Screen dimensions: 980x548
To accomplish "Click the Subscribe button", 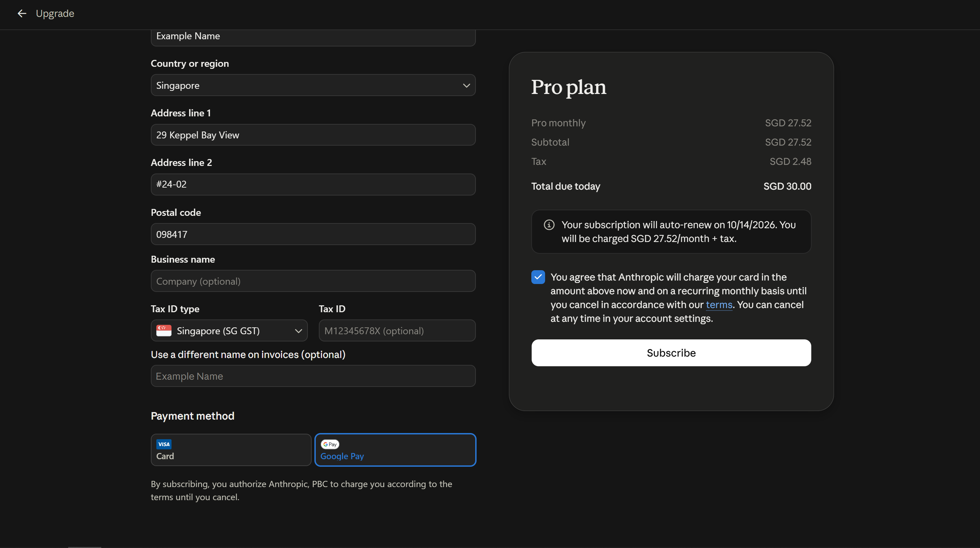I will click(x=671, y=353).
